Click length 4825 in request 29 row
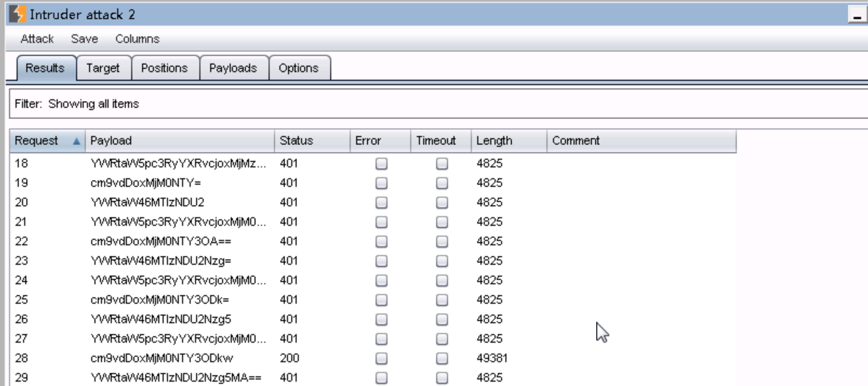868x386 pixels. point(490,378)
